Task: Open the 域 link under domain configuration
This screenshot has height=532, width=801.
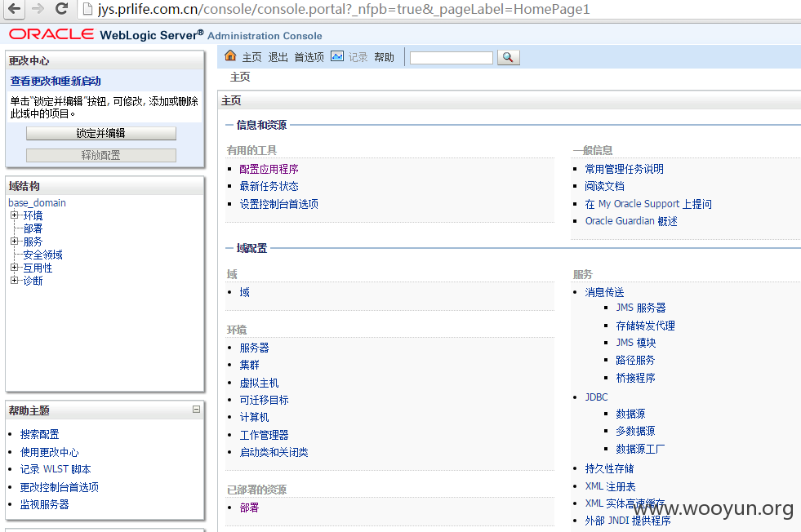Action: click(245, 292)
